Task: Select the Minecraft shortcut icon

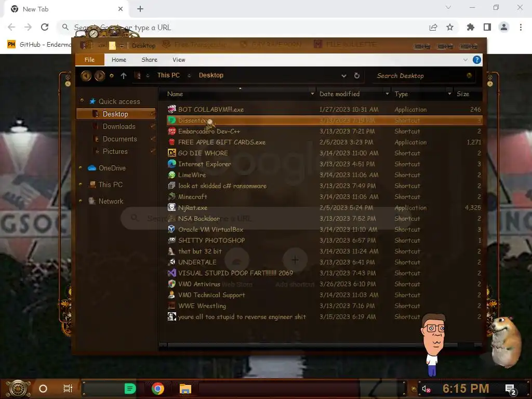Action: [171, 196]
